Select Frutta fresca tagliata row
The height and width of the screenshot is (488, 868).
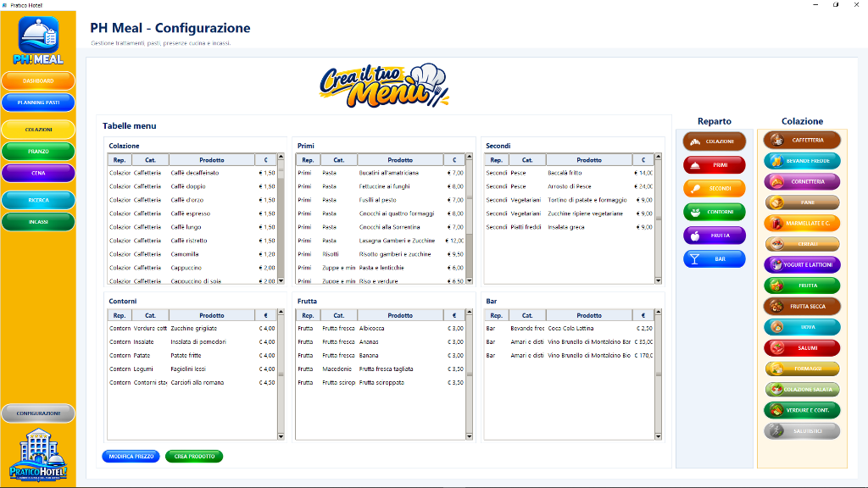click(x=381, y=369)
